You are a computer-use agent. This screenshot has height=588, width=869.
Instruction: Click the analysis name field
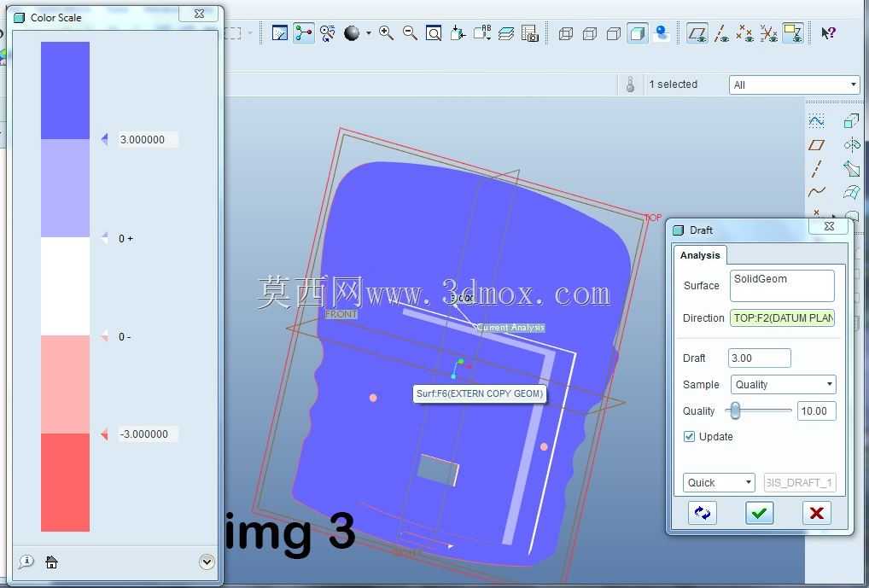click(800, 482)
